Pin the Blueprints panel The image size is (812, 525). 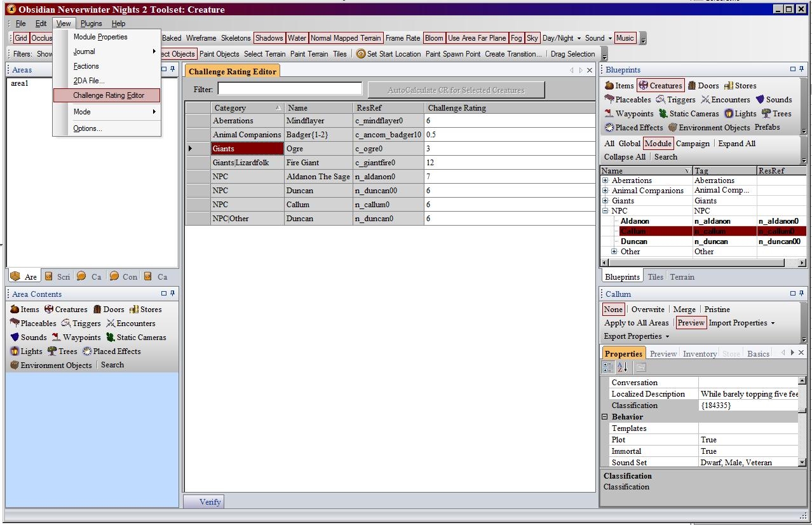coord(802,69)
